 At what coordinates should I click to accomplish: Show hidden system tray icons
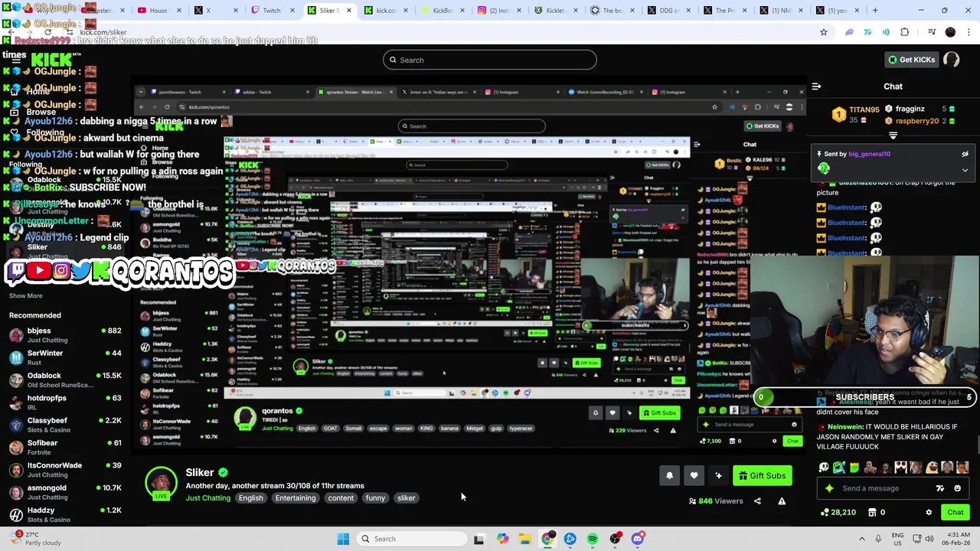point(861,539)
